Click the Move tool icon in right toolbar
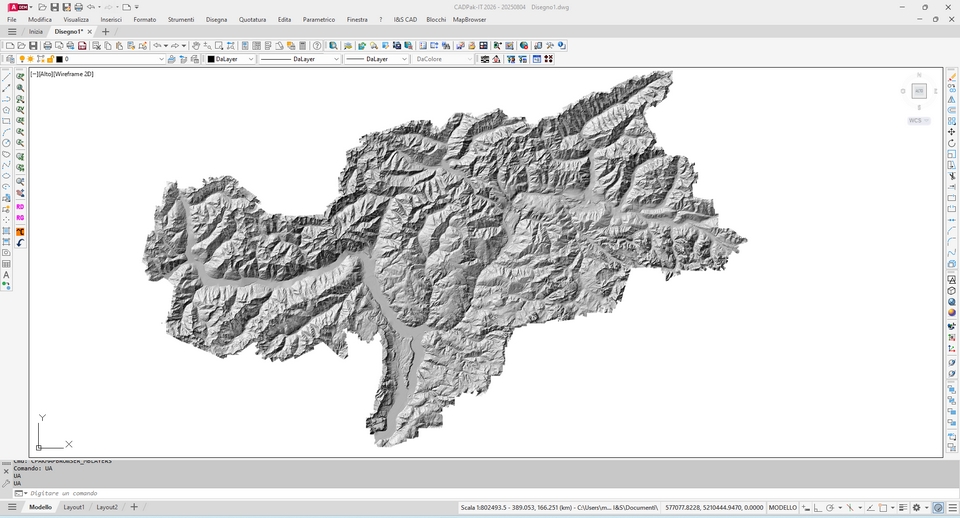The image size is (960, 518). tap(951, 132)
